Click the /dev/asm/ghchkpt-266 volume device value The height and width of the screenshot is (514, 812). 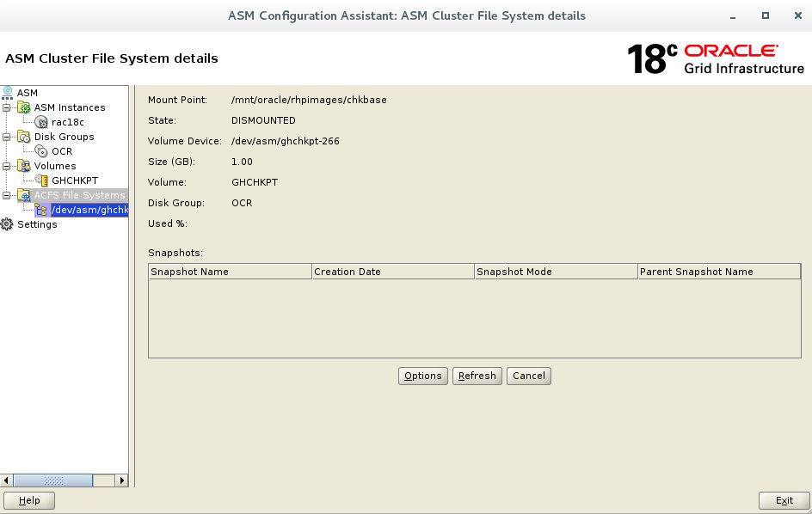(286, 141)
